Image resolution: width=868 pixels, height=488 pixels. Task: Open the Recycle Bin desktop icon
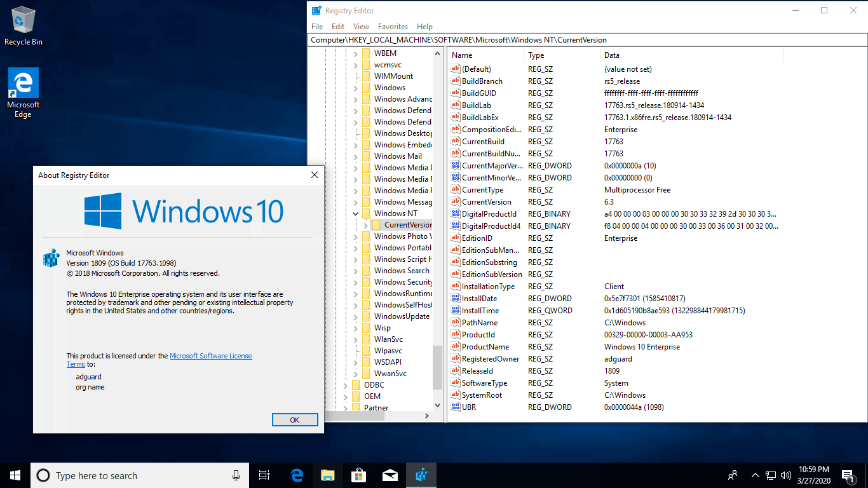pos(24,27)
